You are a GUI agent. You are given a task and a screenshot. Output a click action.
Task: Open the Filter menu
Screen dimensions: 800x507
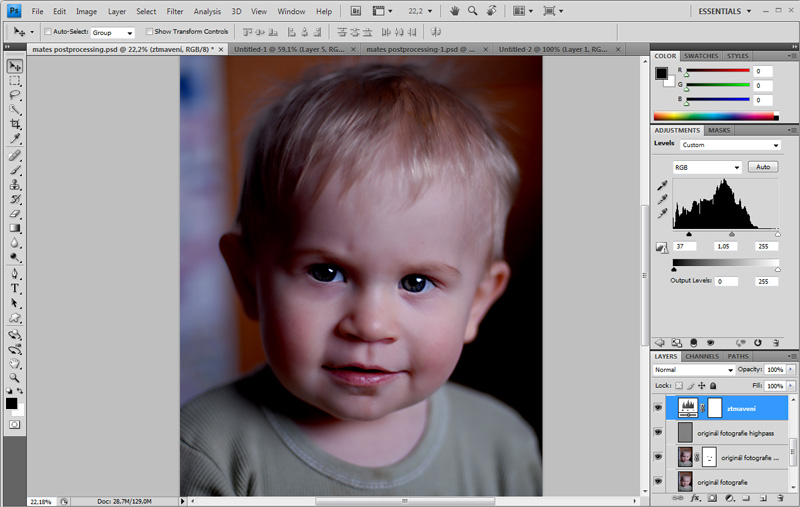[175, 11]
